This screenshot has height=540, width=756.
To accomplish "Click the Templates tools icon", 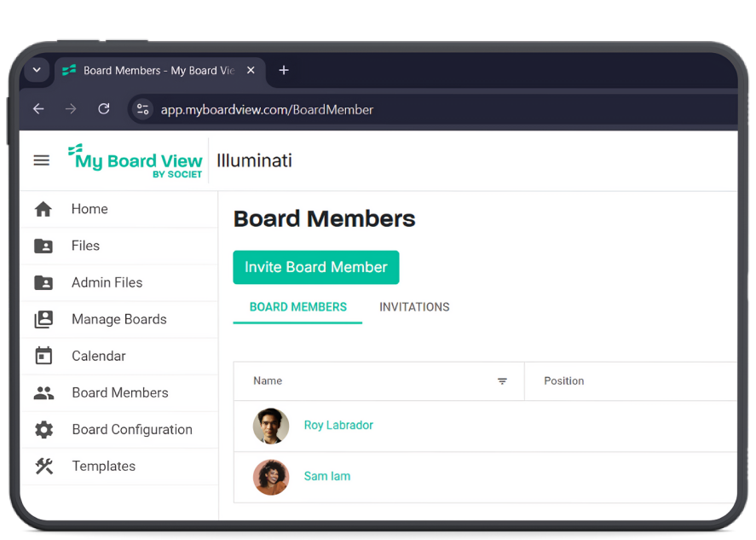I will [43, 466].
